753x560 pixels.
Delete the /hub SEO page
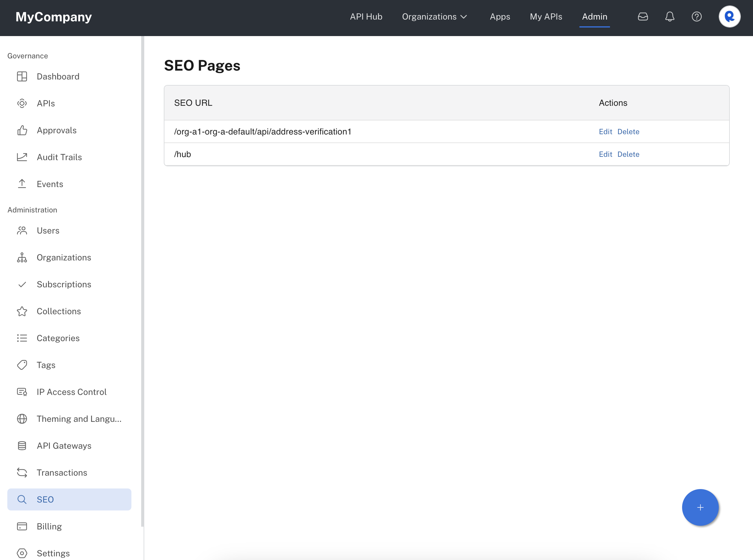pos(628,154)
